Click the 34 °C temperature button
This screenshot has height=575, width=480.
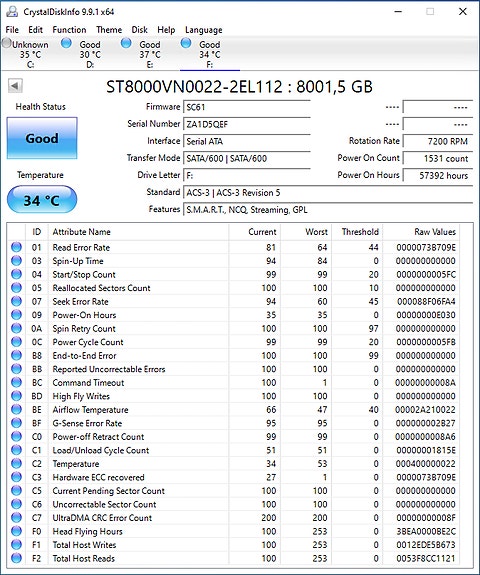[42, 200]
